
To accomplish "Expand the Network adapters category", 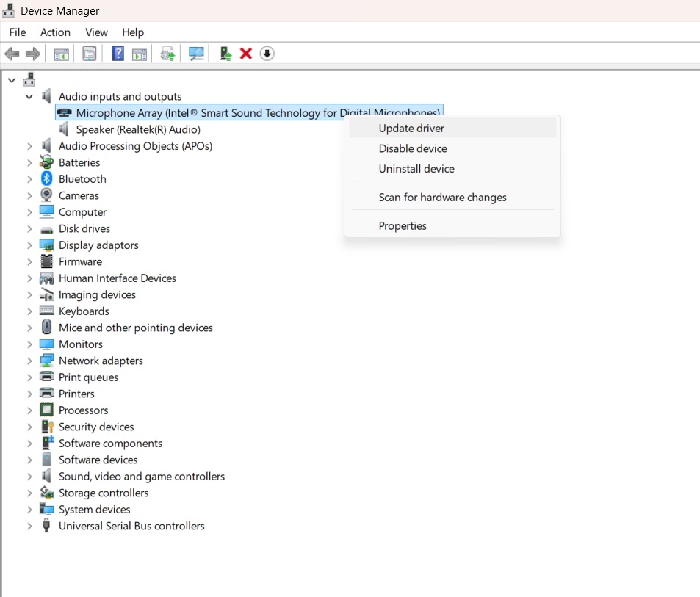I will (x=29, y=361).
